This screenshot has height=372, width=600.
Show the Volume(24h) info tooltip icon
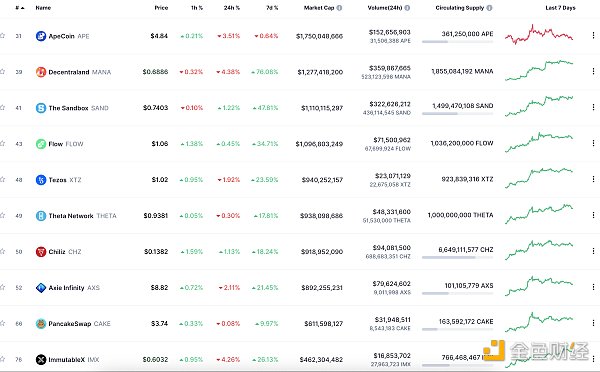tap(407, 8)
